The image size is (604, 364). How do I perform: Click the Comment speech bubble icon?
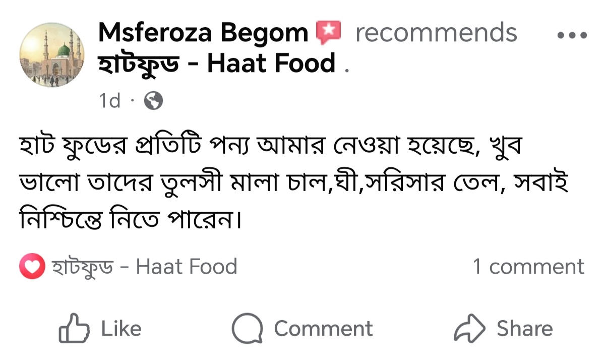(247, 329)
